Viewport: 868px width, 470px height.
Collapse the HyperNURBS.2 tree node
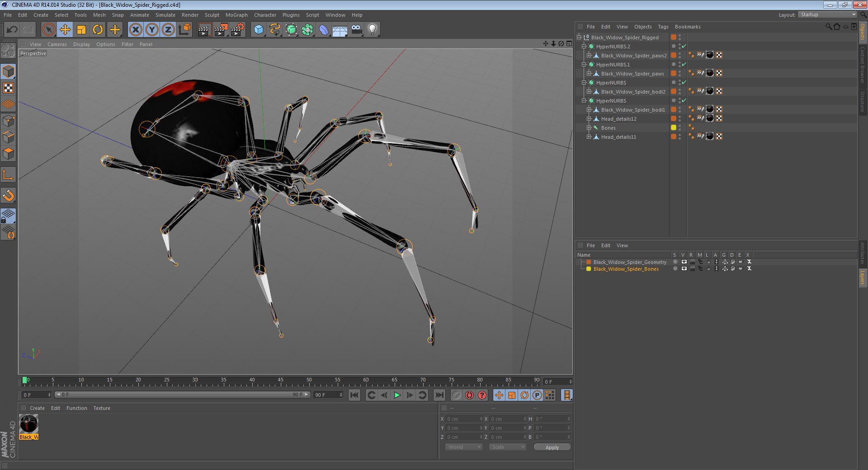[584, 47]
